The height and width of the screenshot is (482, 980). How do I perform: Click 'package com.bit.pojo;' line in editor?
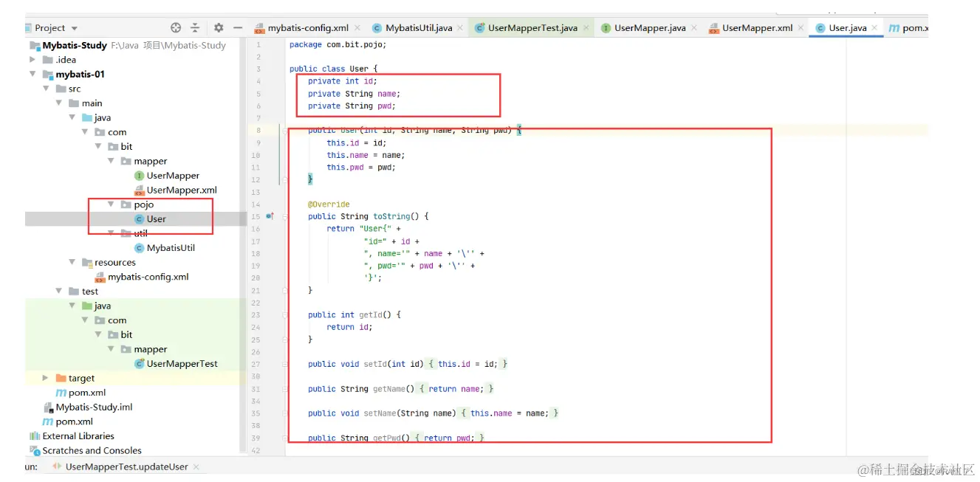click(x=337, y=44)
